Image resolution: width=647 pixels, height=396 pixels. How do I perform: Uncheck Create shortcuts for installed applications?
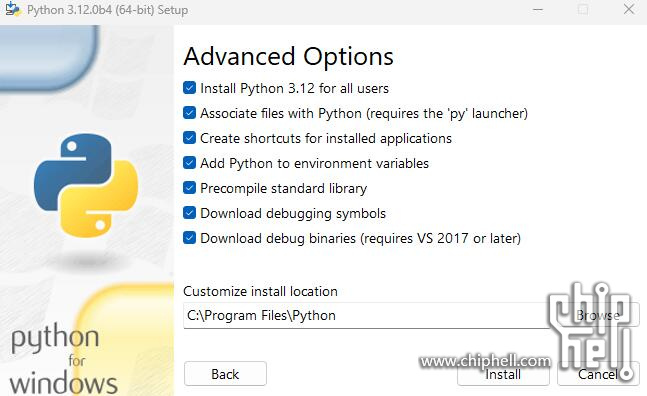(189, 138)
